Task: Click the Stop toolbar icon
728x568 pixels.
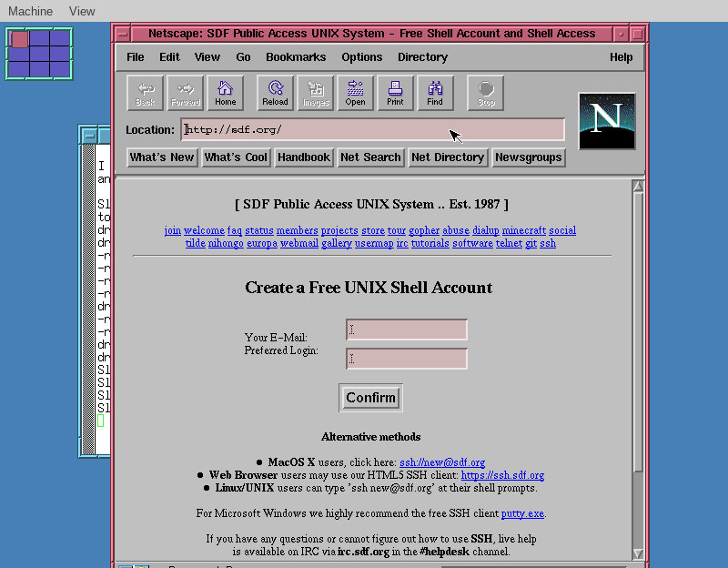Action: tap(486, 93)
